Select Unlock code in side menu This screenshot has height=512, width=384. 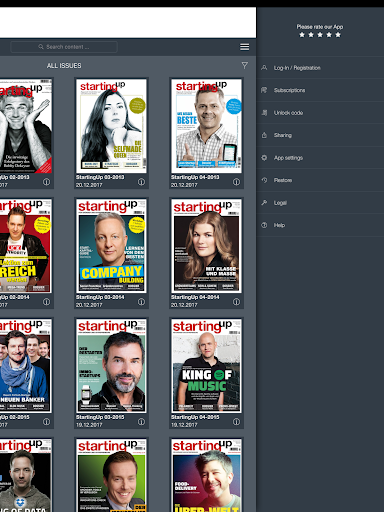pos(320,113)
